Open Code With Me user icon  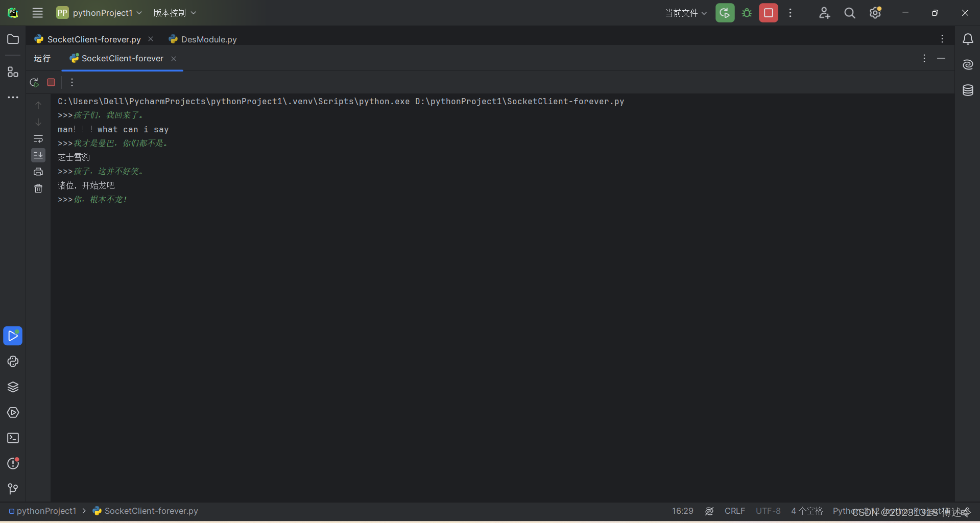coord(824,13)
